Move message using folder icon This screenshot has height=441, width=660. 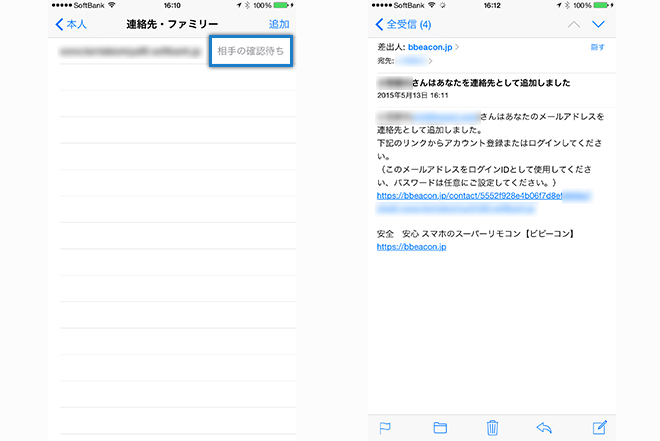(440, 428)
